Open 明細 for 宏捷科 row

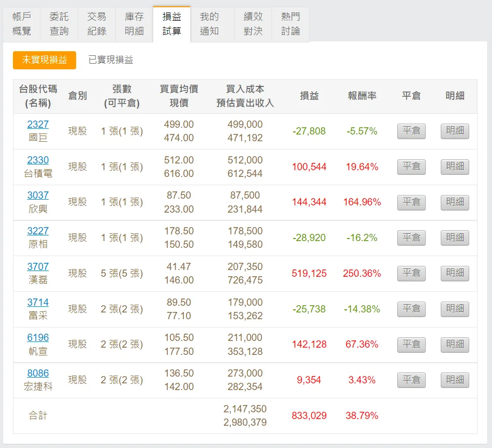coord(455,380)
